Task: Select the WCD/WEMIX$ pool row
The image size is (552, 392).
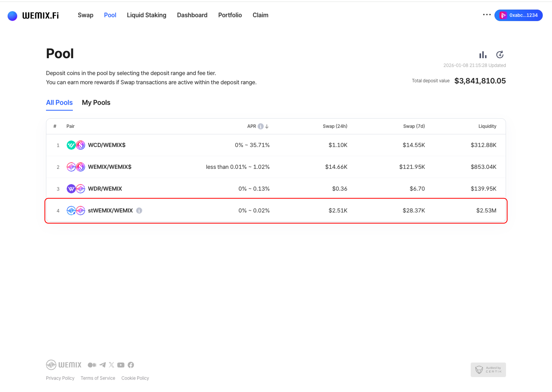Action: click(x=276, y=145)
